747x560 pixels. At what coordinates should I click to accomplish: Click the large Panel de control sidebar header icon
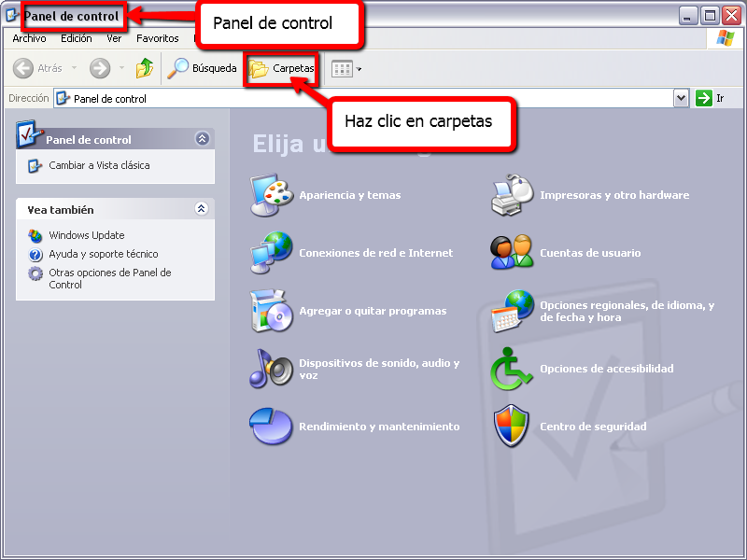pyautogui.click(x=29, y=134)
